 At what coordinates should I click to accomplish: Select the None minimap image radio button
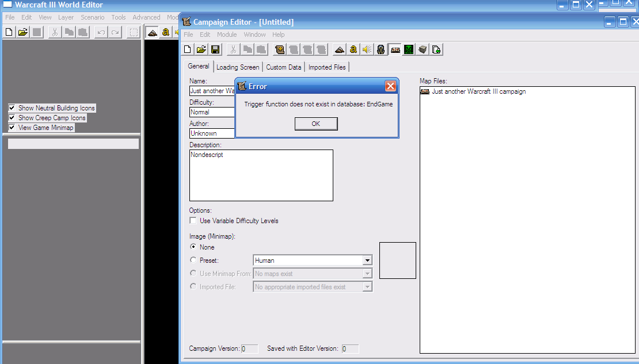tap(193, 247)
